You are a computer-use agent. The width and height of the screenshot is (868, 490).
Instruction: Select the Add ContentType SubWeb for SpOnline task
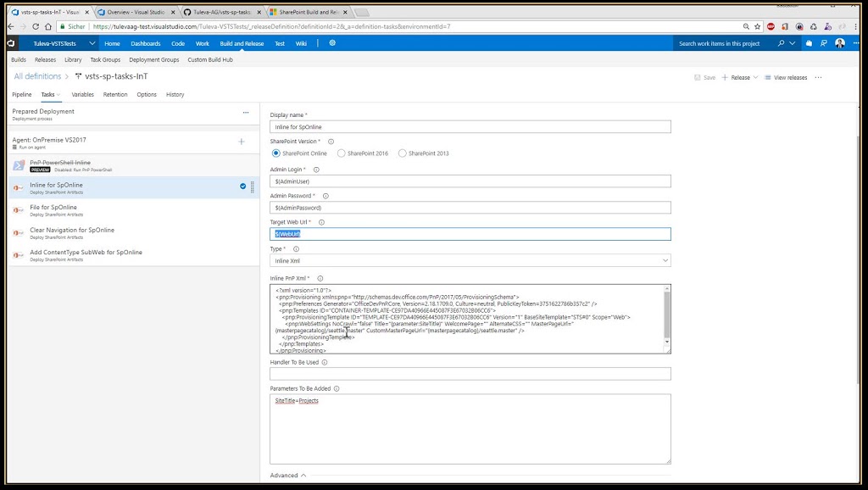[134, 254]
